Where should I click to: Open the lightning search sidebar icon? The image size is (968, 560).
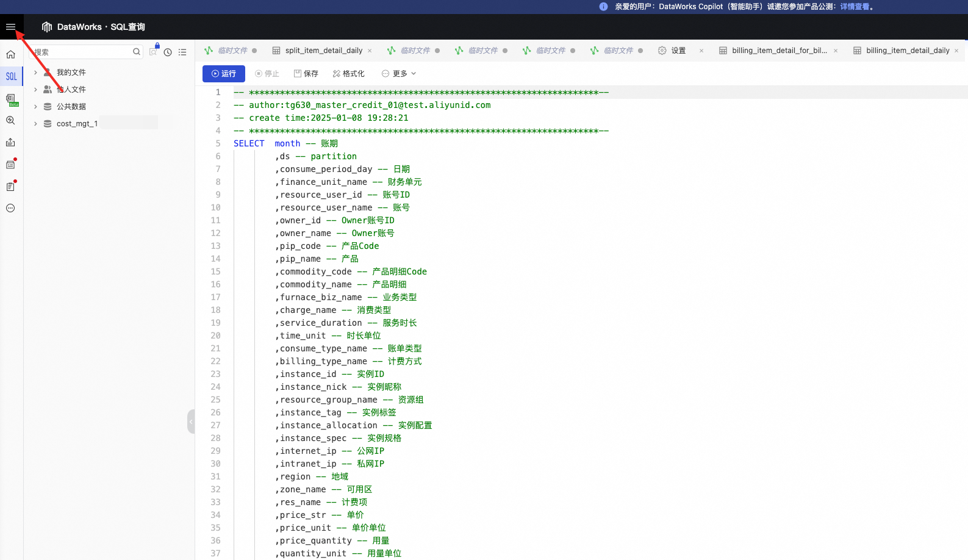[x=10, y=121]
